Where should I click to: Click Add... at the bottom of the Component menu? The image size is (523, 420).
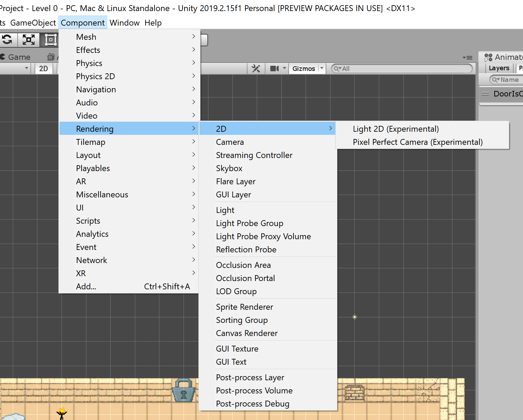(x=85, y=286)
